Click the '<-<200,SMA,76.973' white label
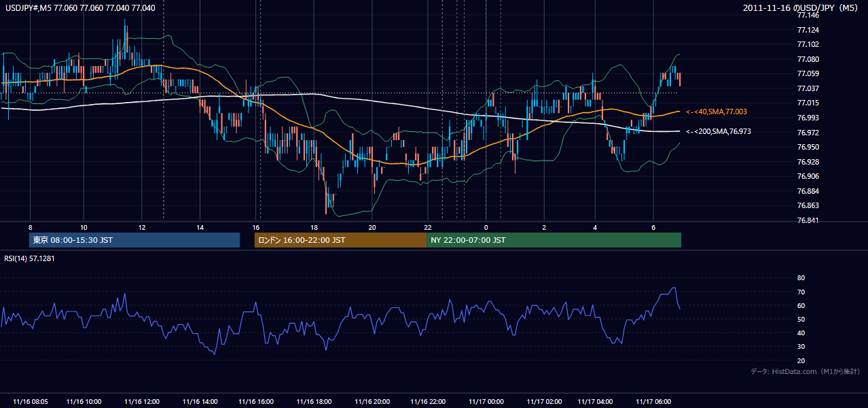The width and height of the screenshot is (868, 408). click(x=719, y=131)
